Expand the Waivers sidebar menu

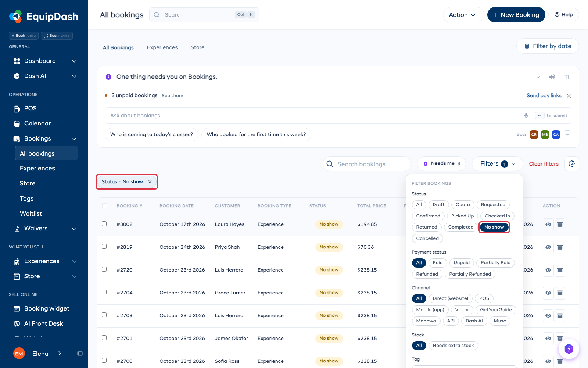click(74, 229)
